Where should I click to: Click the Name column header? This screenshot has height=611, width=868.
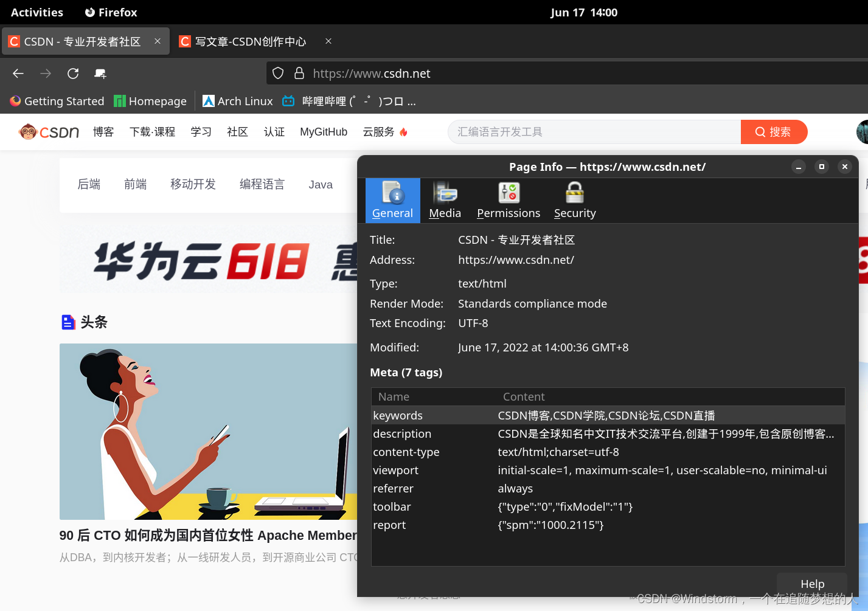[x=434, y=396]
